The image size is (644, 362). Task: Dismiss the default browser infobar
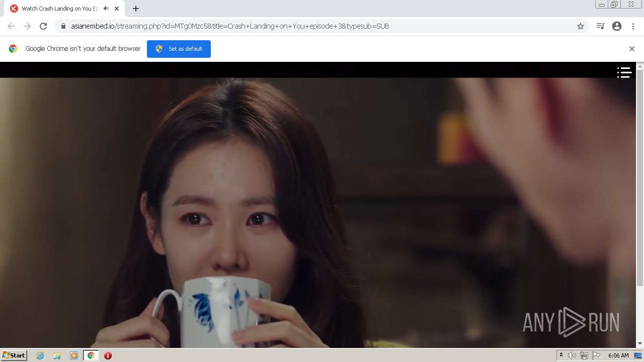coord(632,49)
